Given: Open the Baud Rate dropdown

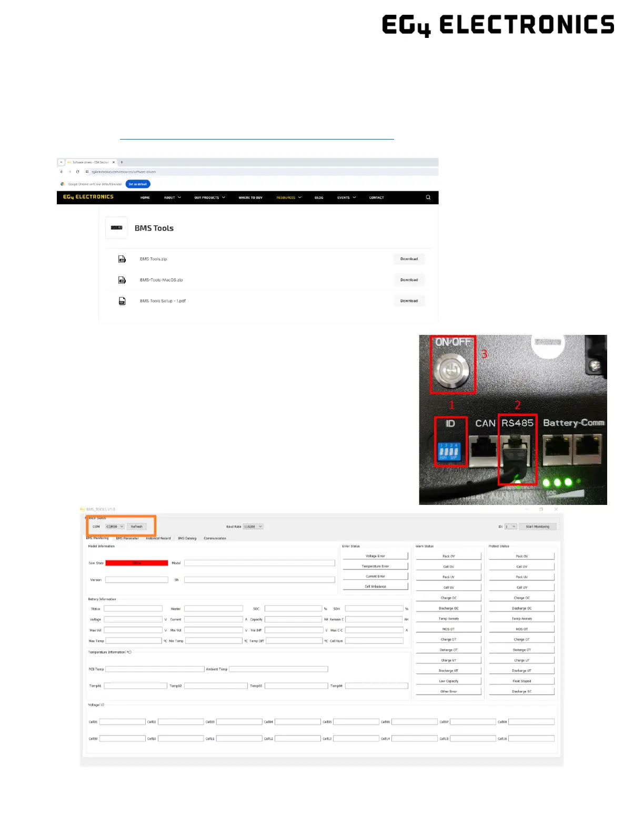Looking at the screenshot, I should [x=253, y=527].
